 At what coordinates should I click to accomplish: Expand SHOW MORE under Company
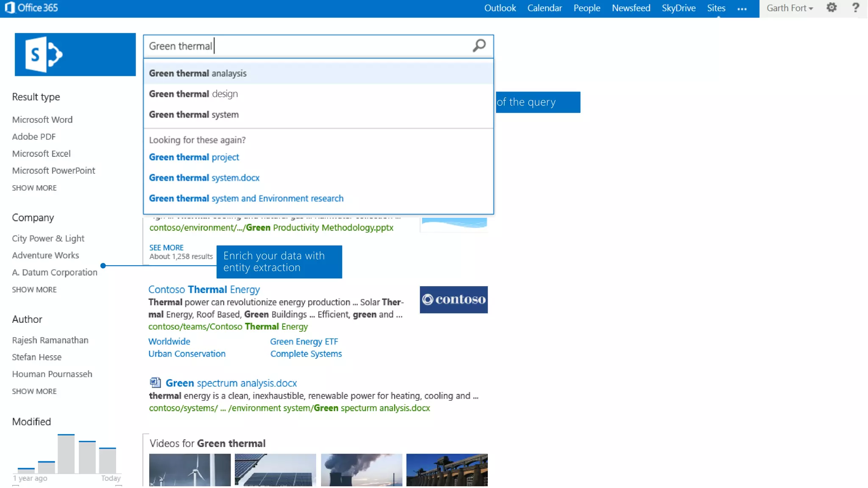click(34, 289)
